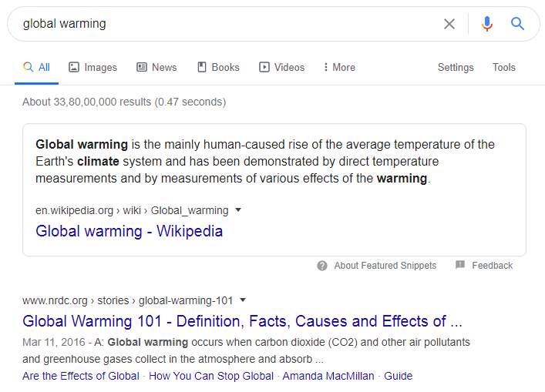This screenshot has height=392, width=545.
Task: Expand the More search categories menu
Action: (339, 67)
